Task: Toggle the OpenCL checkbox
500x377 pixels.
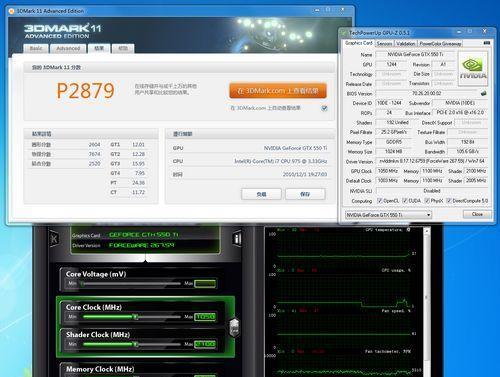Action: coord(379,201)
